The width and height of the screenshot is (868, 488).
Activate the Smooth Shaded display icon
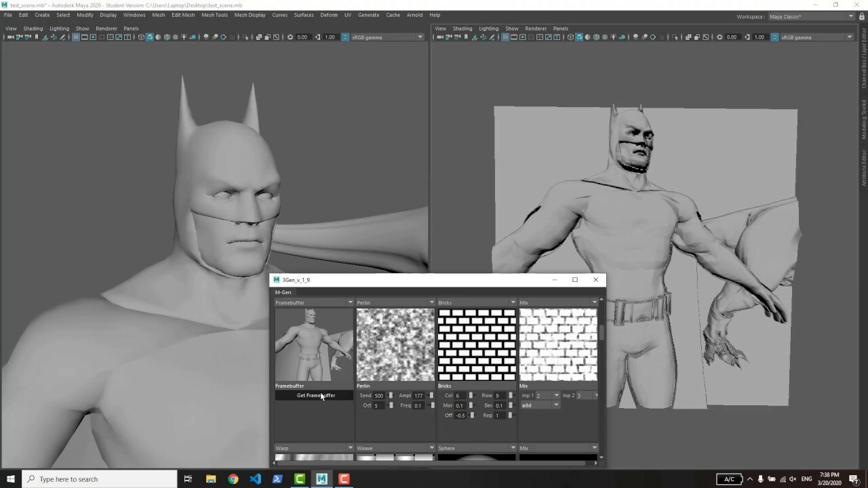pyautogui.click(x=150, y=37)
